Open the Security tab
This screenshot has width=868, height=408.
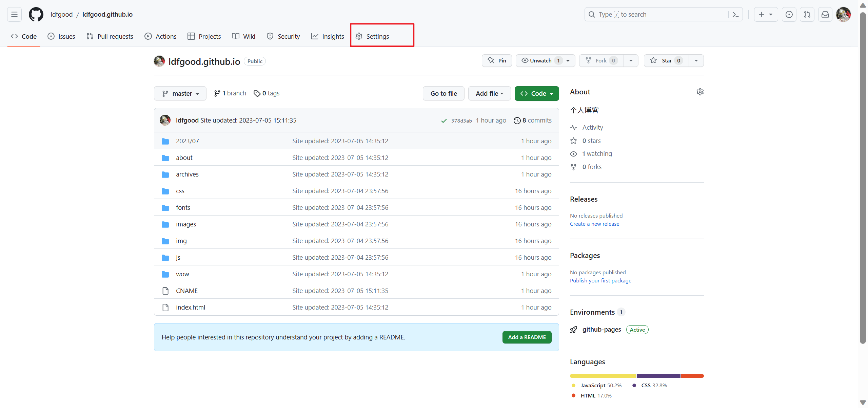283,36
